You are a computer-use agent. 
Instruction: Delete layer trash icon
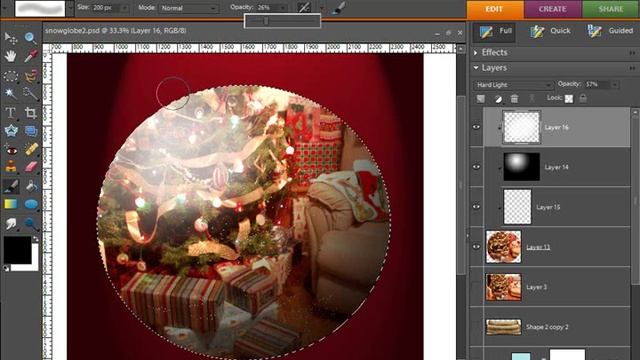[x=514, y=98]
